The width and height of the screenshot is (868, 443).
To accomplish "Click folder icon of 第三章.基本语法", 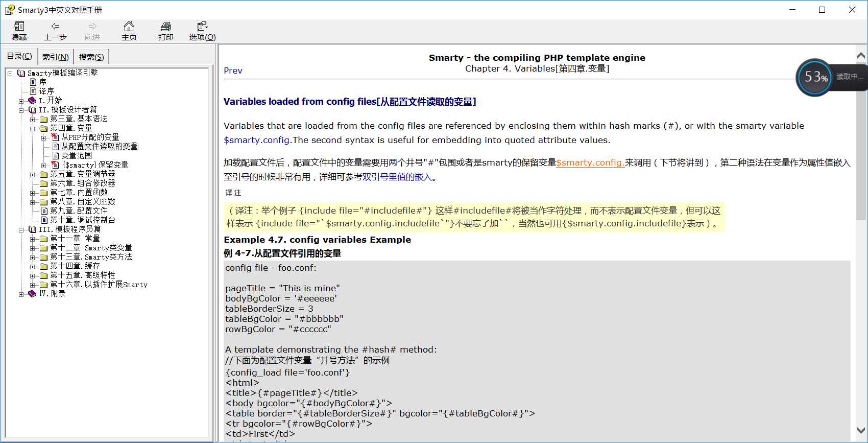I will 44,119.
